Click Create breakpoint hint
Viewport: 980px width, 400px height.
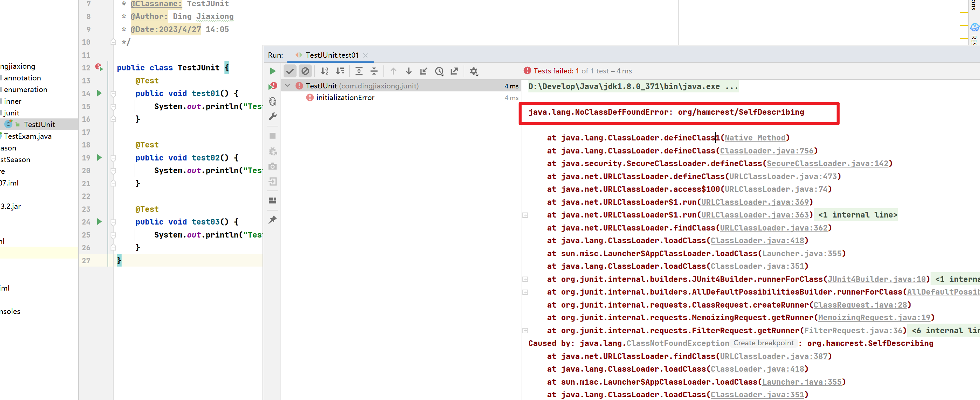pyautogui.click(x=763, y=343)
